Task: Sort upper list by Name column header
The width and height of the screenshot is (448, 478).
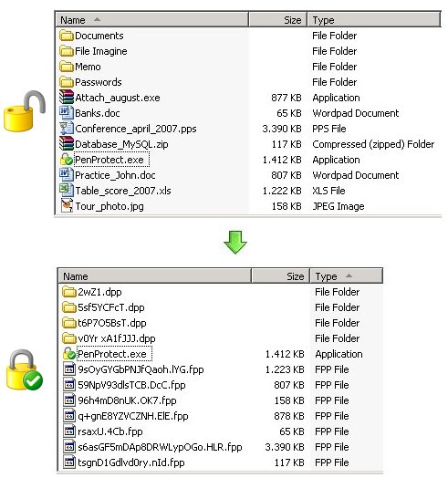Action: [151, 20]
